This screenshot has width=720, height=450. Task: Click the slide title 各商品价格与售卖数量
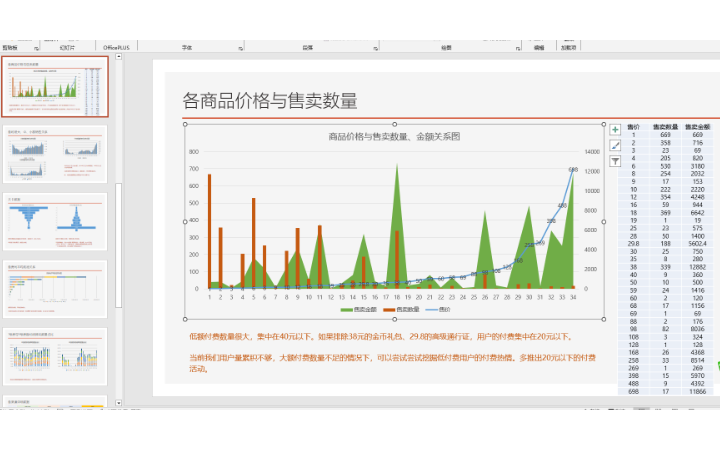pyautogui.click(x=270, y=101)
